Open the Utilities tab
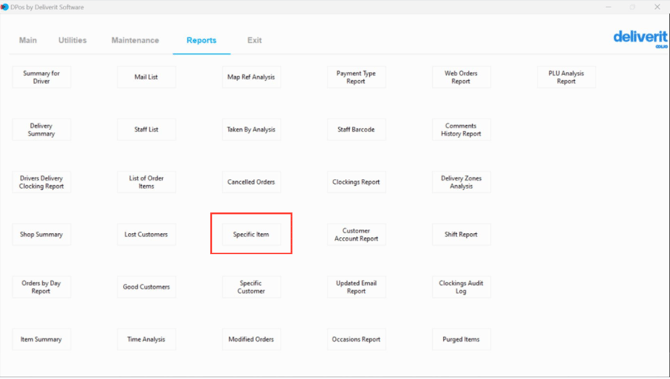670x379 pixels. (72, 40)
